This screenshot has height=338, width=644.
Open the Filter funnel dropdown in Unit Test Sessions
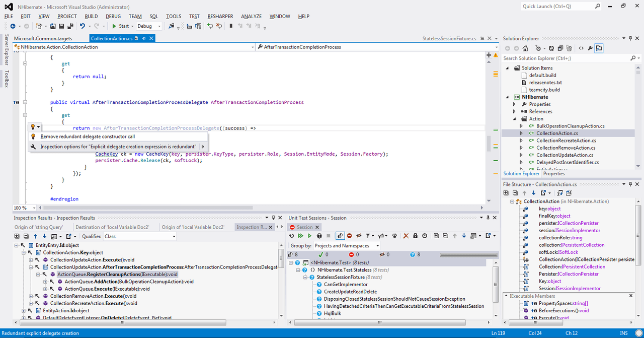click(x=370, y=236)
